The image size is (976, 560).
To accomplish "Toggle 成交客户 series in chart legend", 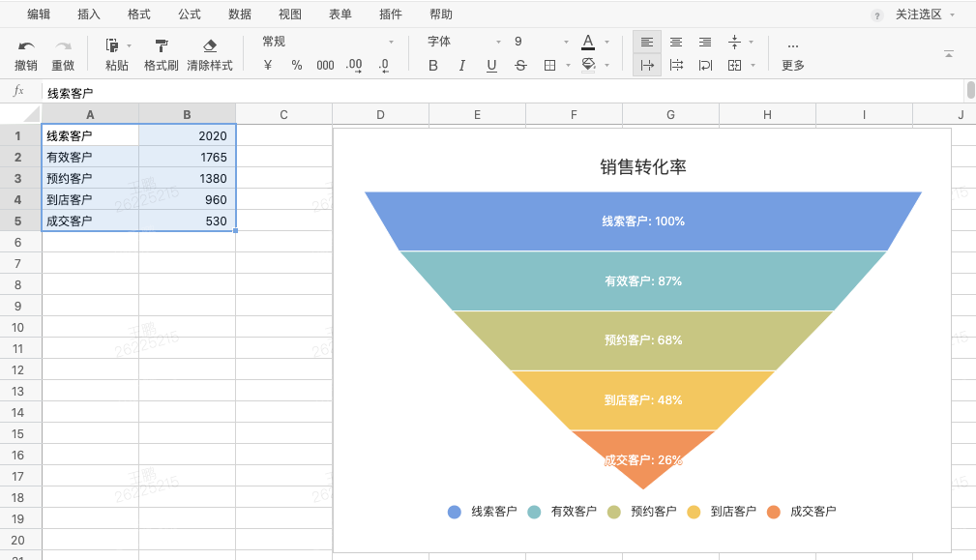I will pos(801,512).
